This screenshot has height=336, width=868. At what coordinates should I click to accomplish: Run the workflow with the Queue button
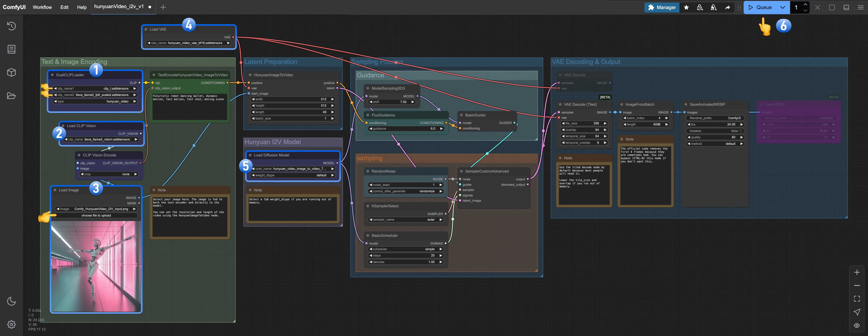click(762, 7)
